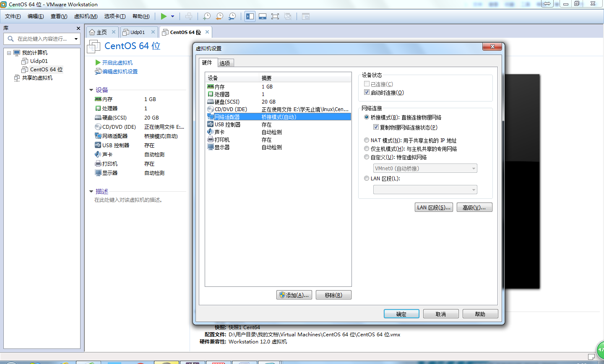Select 共享的虚拟机 in the library tree
604x364 pixels.
point(37,78)
